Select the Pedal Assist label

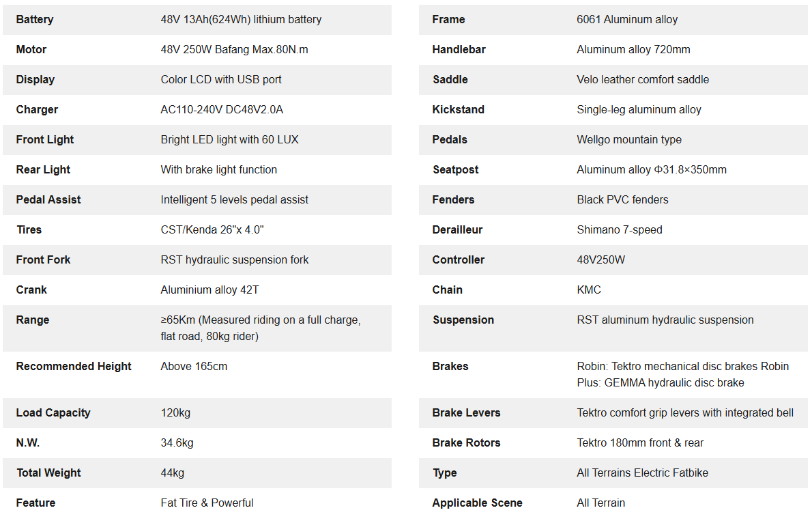click(48, 199)
